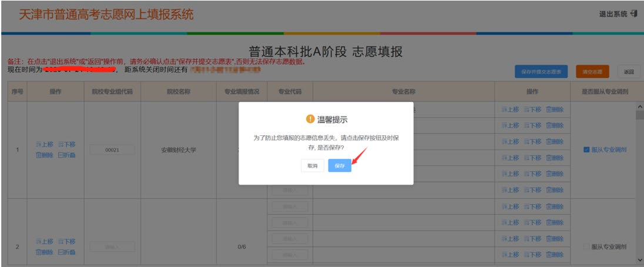The height and width of the screenshot is (267, 644).
Task: Click the blue 保存并提交志愿表 button
Action: (x=541, y=72)
